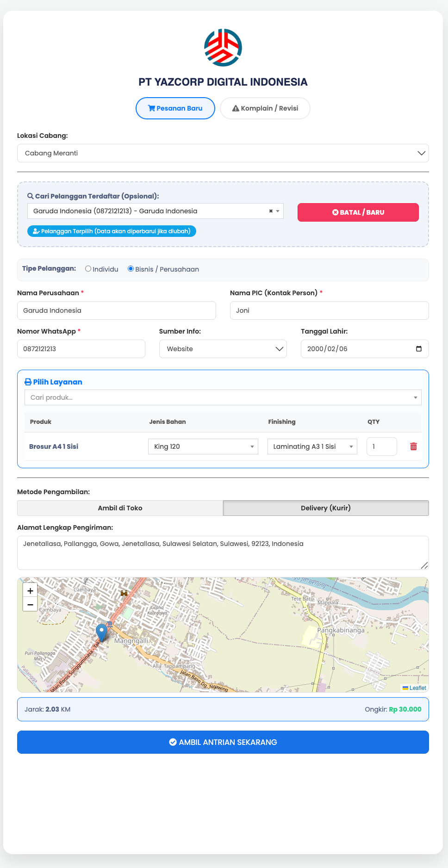Clear selected customer with the x icon
This screenshot has height=868, width=448.
pos(271,211)
